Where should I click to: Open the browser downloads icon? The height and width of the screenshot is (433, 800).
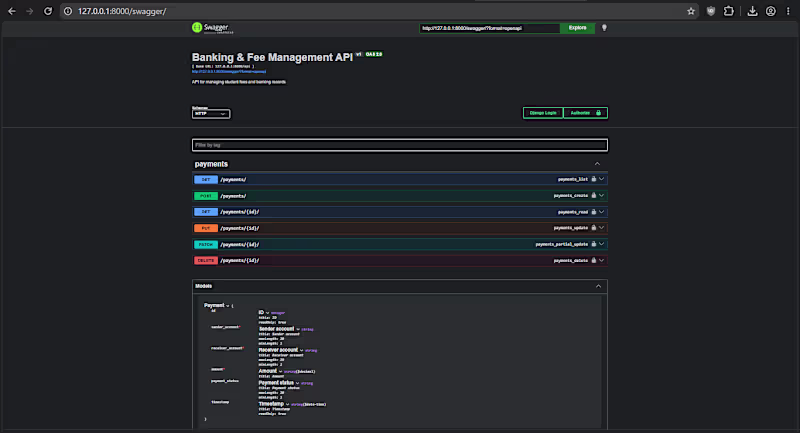(x=753, y=11)
